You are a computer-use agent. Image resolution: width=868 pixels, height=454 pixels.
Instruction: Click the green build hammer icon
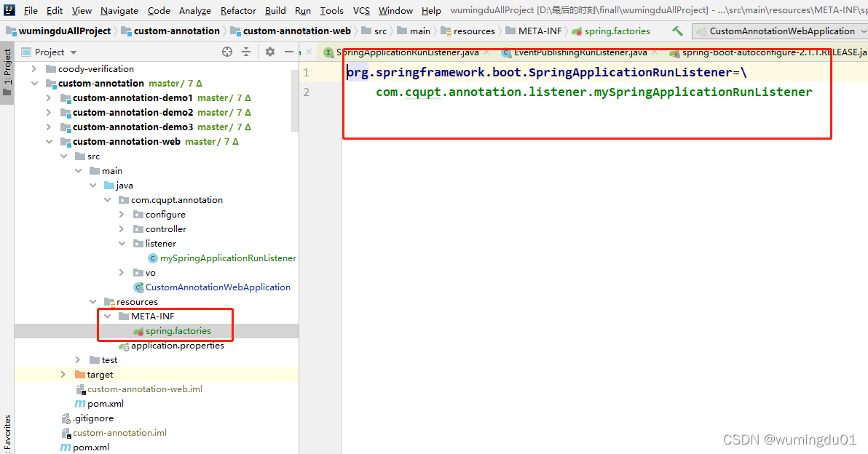(x=677, y=31)
